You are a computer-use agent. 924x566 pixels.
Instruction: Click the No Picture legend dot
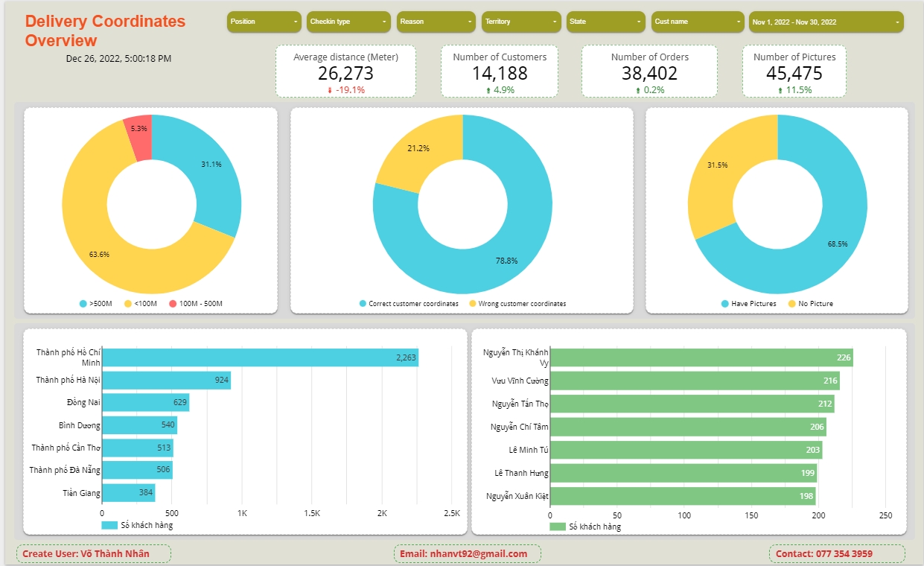pos(791,304)
